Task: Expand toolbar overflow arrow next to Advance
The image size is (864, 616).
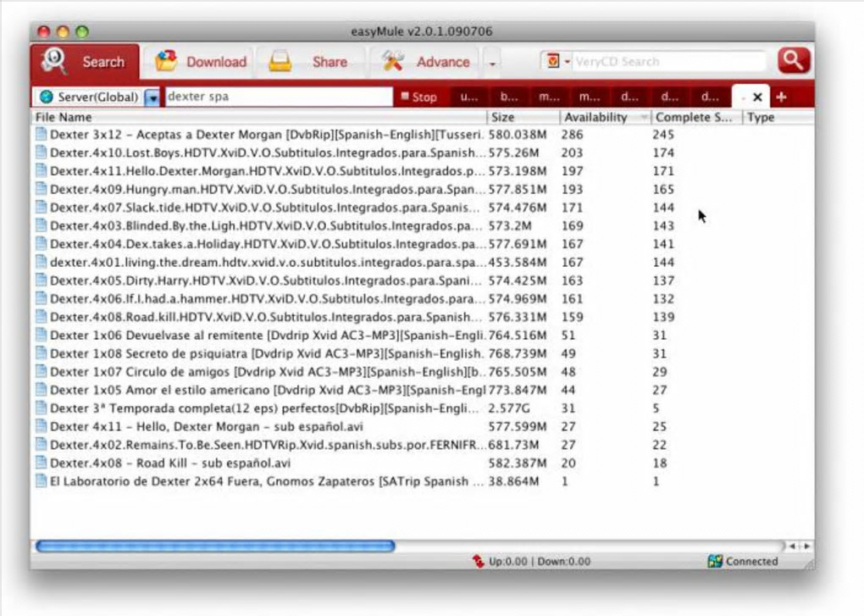Action: click(492, 63)
